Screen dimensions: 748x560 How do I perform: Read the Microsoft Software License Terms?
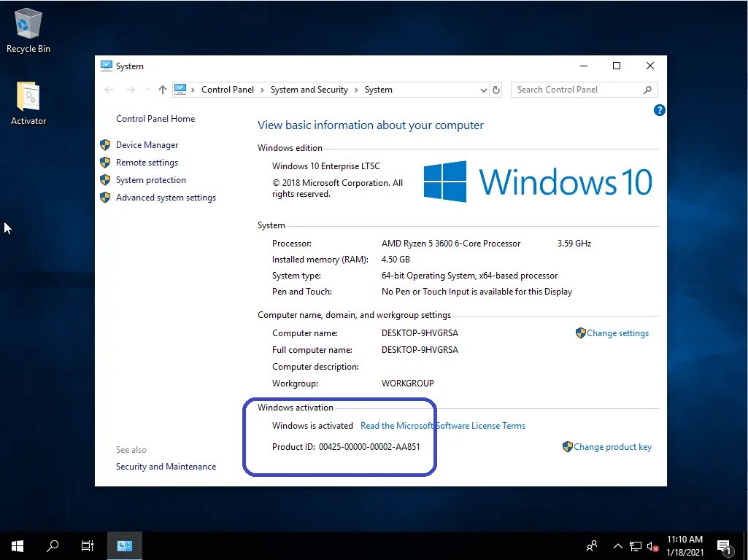point(443,426)
